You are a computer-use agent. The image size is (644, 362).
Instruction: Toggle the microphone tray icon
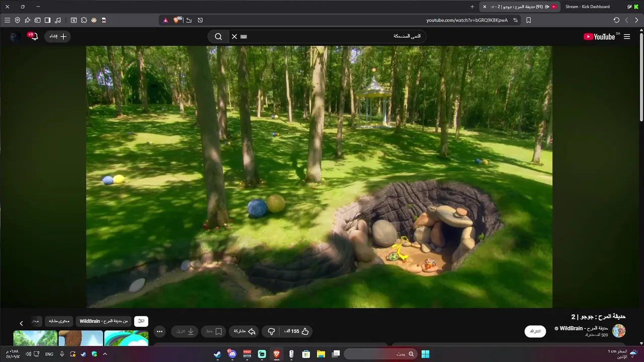pos(62,354)
